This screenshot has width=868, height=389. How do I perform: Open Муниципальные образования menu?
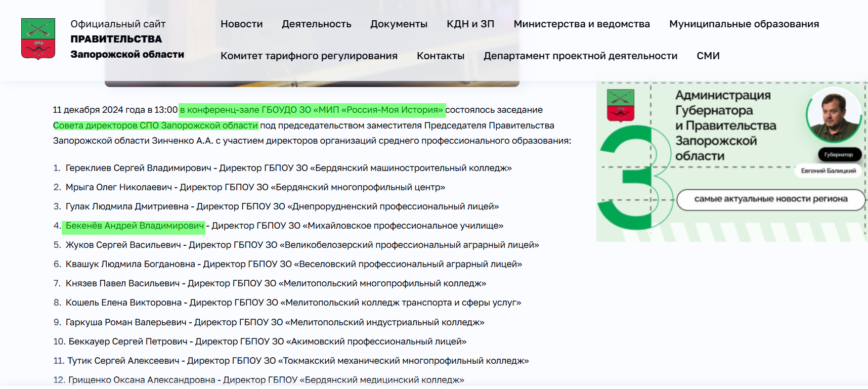point(744,24)
